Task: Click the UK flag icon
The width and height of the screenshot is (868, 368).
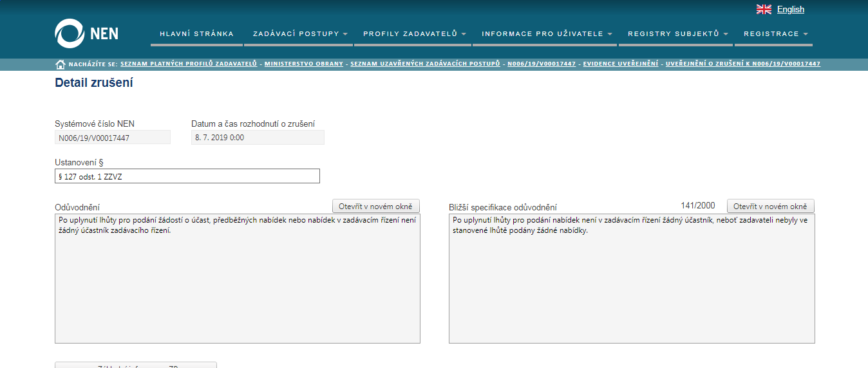Action: click(x=764, y=10)
